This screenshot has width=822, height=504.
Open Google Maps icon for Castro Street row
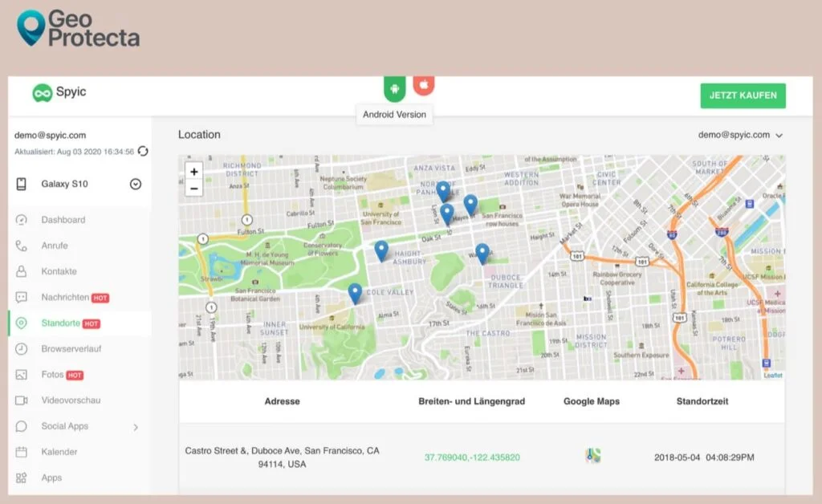[592, 456]
